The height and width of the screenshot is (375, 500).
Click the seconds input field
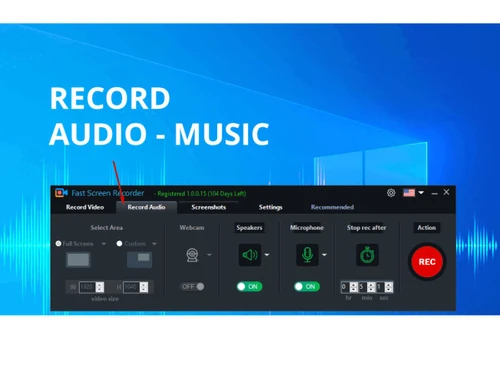pos(380,287)
